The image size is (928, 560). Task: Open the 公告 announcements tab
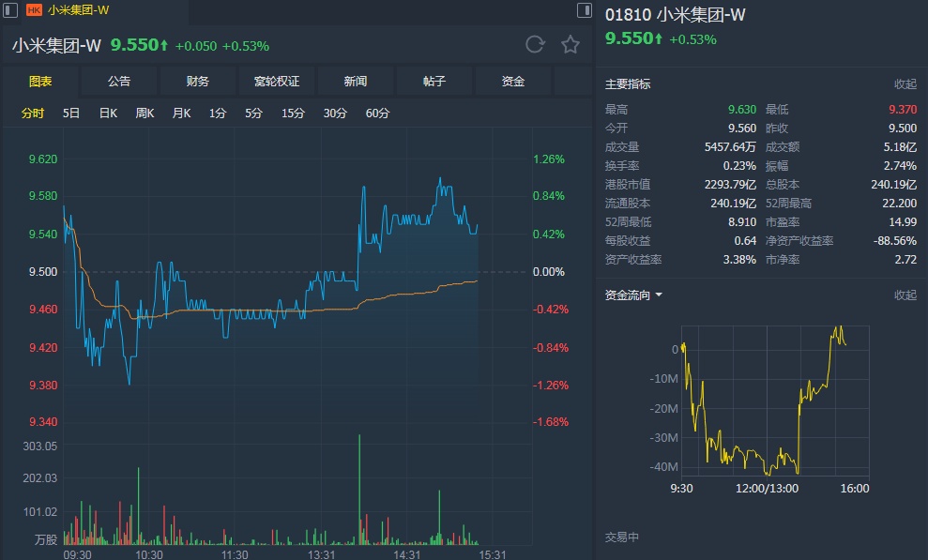coord(119,82)
